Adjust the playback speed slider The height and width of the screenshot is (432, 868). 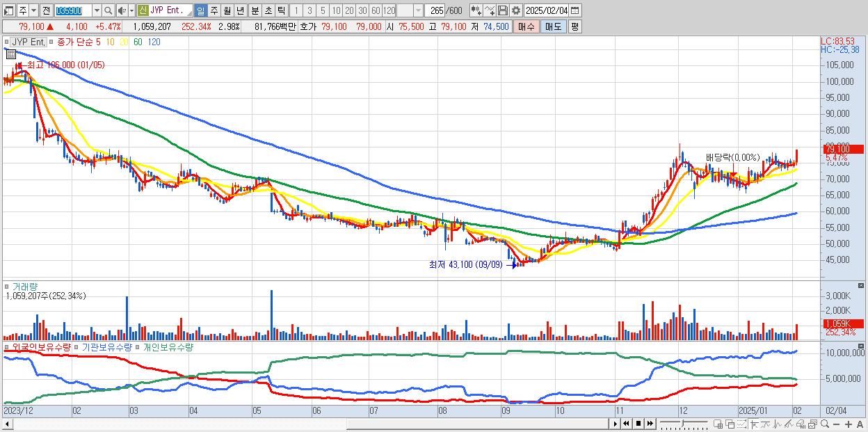pyautogui.click(x=683, y=423)
